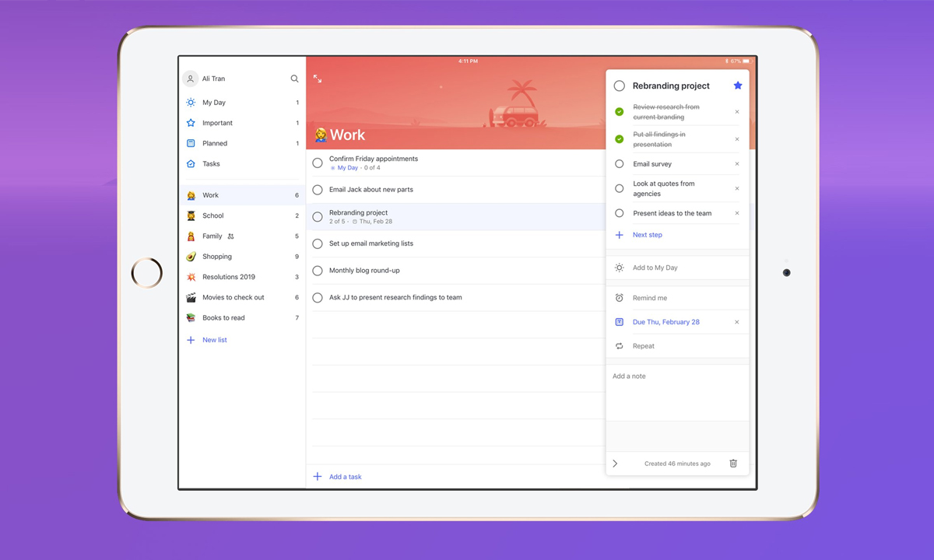Screen dimensions: 934x560
Task: Select the Work list in sidebar
Action: click(242, 195)
